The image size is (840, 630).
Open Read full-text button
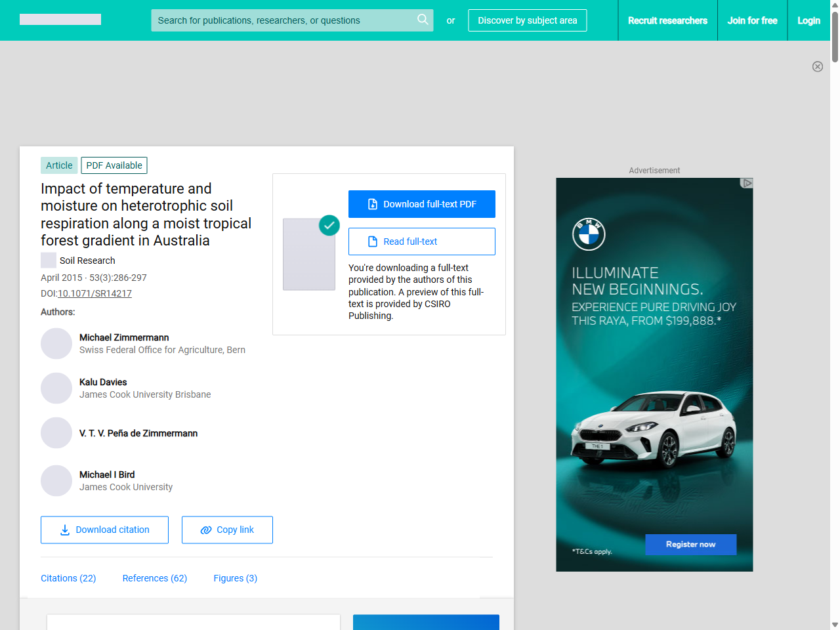point(421,241)
